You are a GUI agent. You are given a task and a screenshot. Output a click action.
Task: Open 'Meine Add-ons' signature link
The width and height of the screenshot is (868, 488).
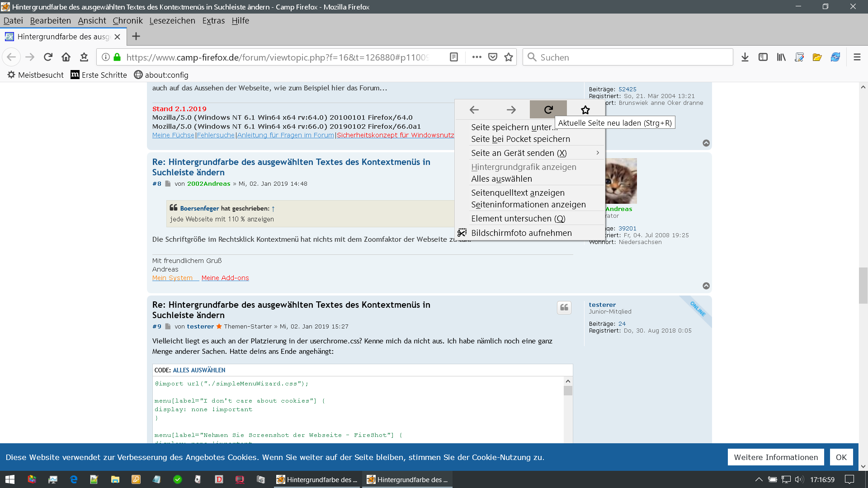pyautogui.click(x=225, y=278)
